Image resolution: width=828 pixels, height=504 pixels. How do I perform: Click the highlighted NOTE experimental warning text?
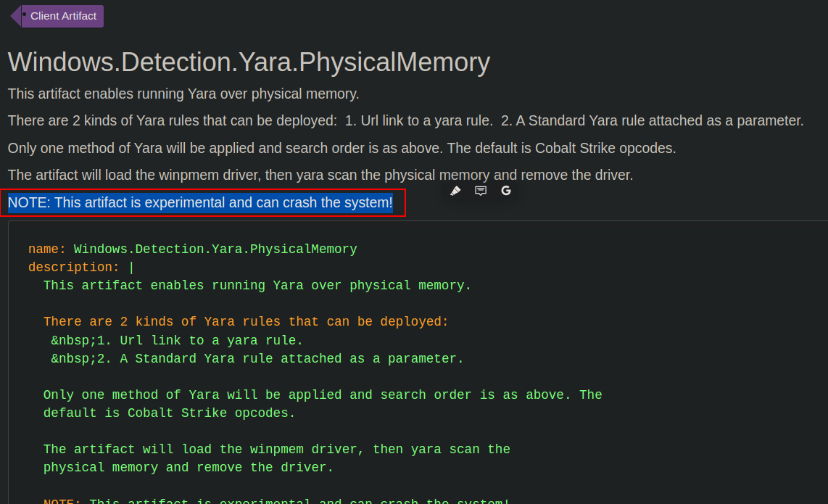pos(200,203)
